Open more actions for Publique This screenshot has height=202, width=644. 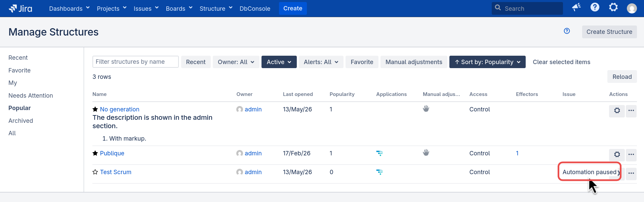(x=631, y=155)
